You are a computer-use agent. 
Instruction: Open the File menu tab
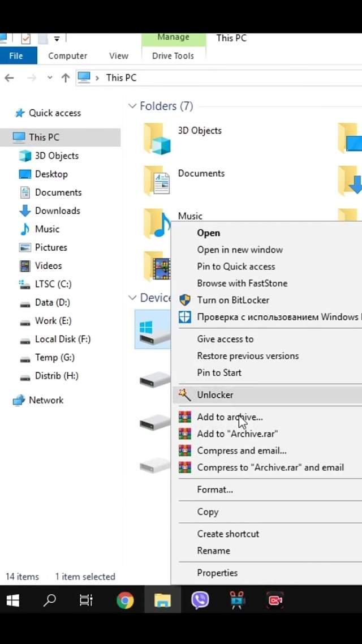pos(16,55)
